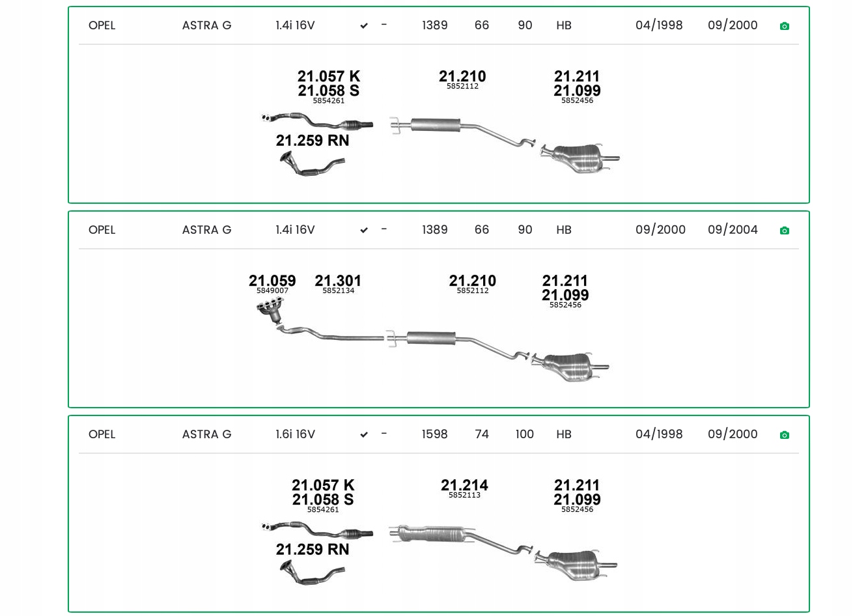The width and height of the screenshot is (853, 616).
Task: Click camera icon for 1.4i 16V 04/1998 row
Action: [784, 26]
